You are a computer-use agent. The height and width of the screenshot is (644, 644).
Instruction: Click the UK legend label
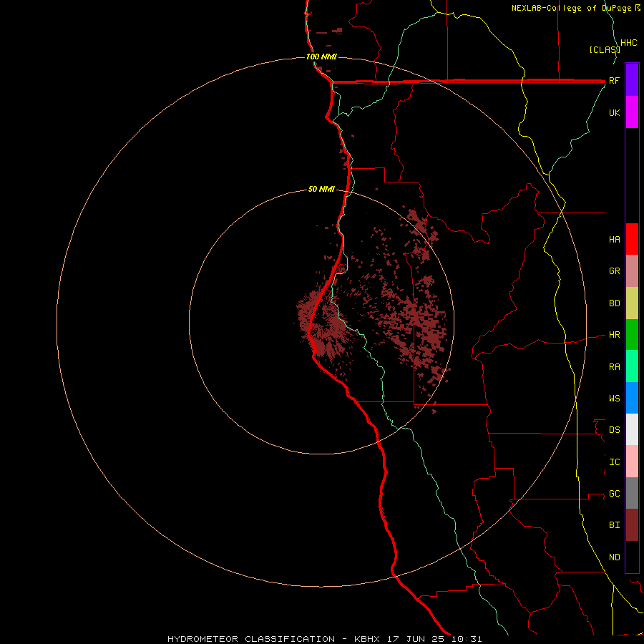(x=614, y=112)
